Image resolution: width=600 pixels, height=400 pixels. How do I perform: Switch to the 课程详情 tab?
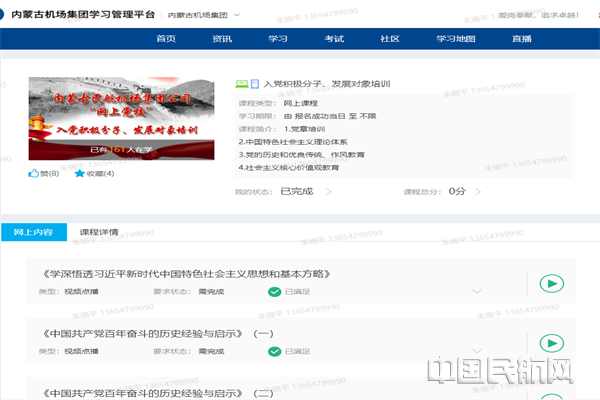[99, 232]
